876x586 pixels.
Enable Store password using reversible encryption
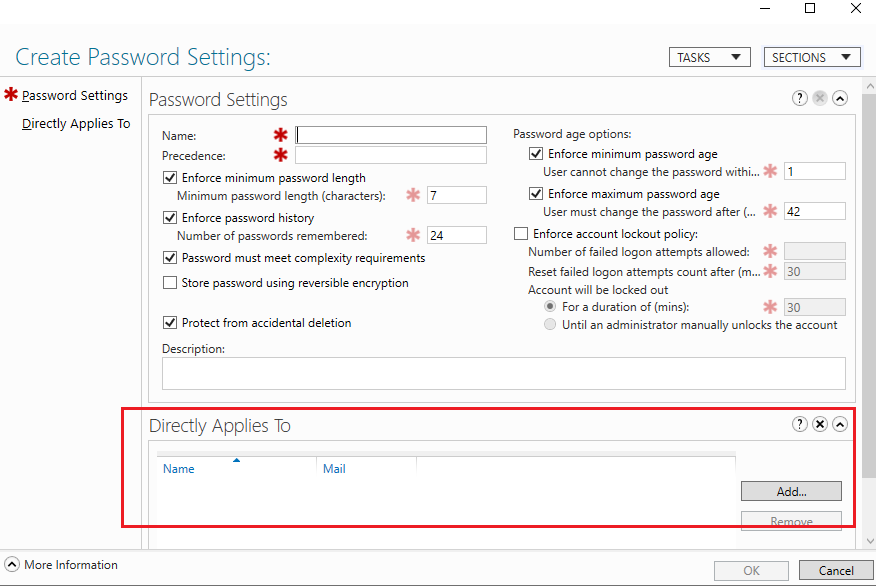(x=170, y=283)
